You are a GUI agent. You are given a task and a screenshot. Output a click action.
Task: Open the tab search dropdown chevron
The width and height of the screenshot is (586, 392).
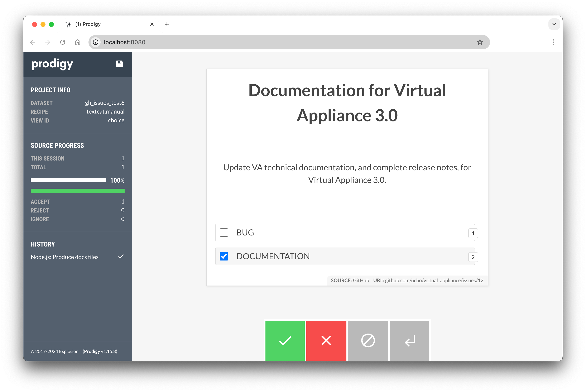tap(554, 24)
